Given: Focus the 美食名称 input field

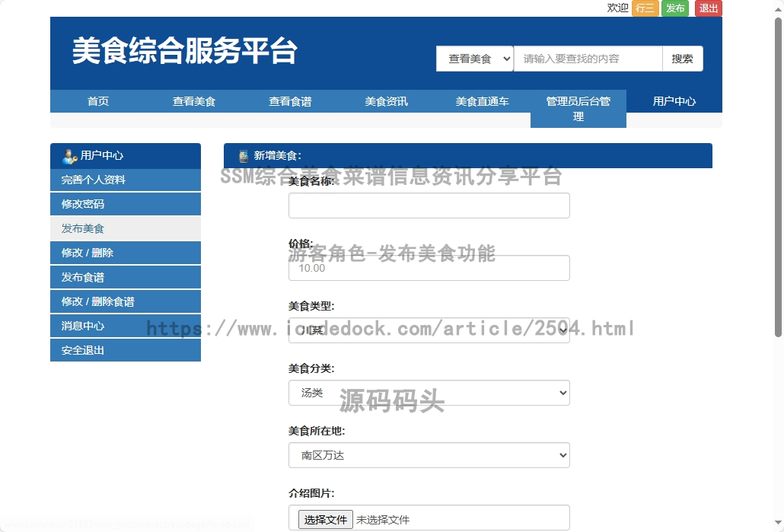Looking at the screenshot, I should point(429,205).
